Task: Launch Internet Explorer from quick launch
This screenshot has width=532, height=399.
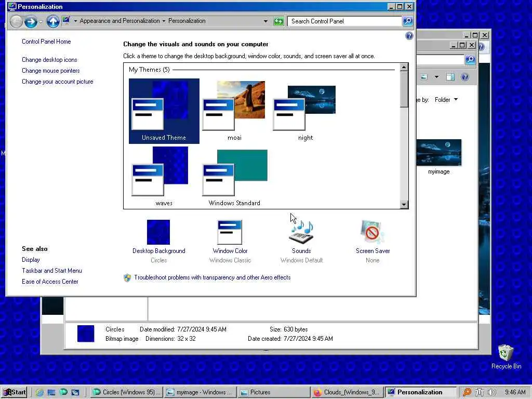Action: [39, 392]
